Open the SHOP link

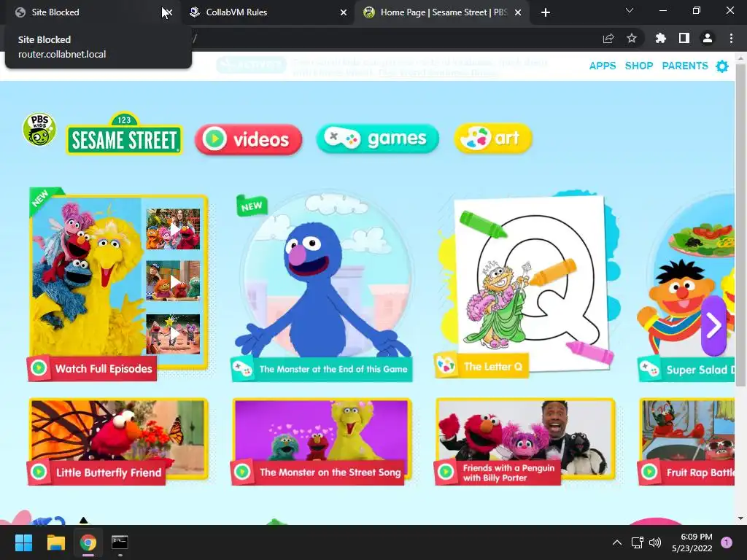point(639,66)
